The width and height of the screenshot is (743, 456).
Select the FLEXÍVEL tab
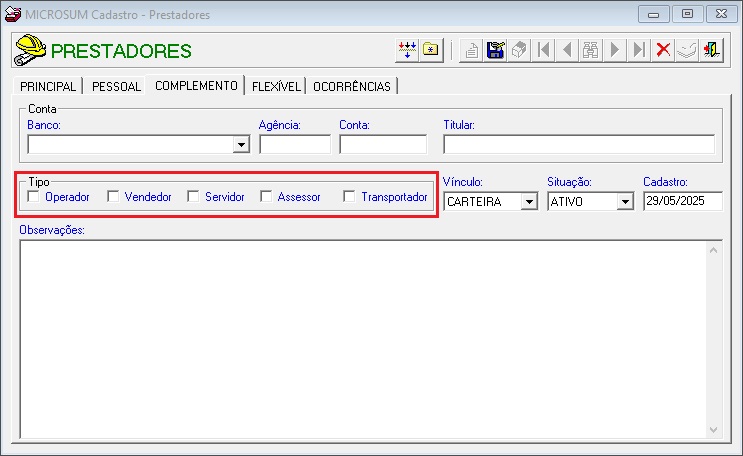(x=275, y=87)
